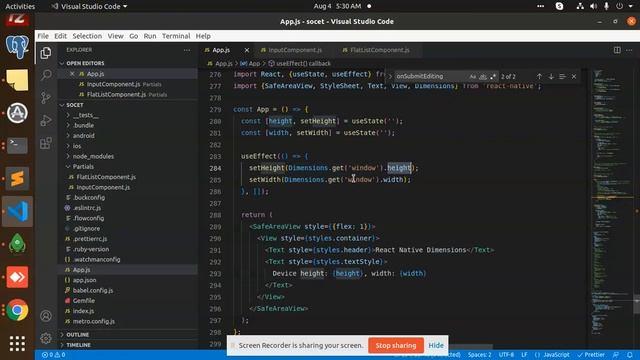Switch to InputComponent.js tab

point(295,50)
